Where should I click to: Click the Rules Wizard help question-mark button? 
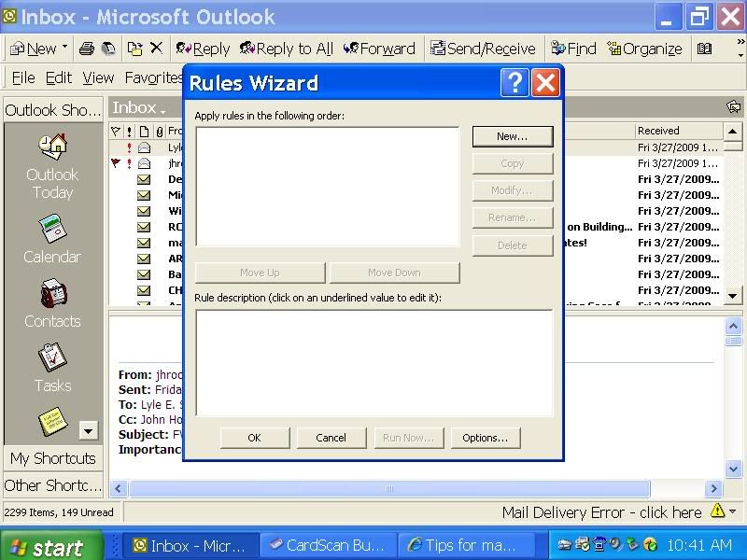tap(514, 83)
